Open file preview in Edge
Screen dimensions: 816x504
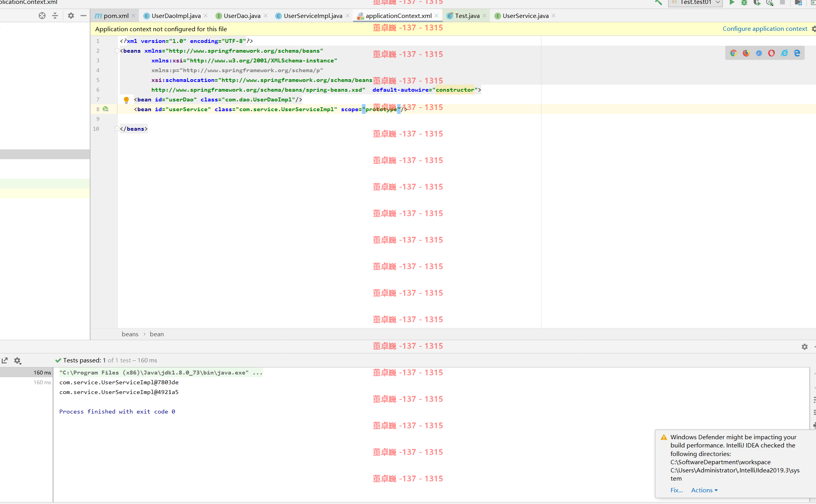(x=797, y=53)
